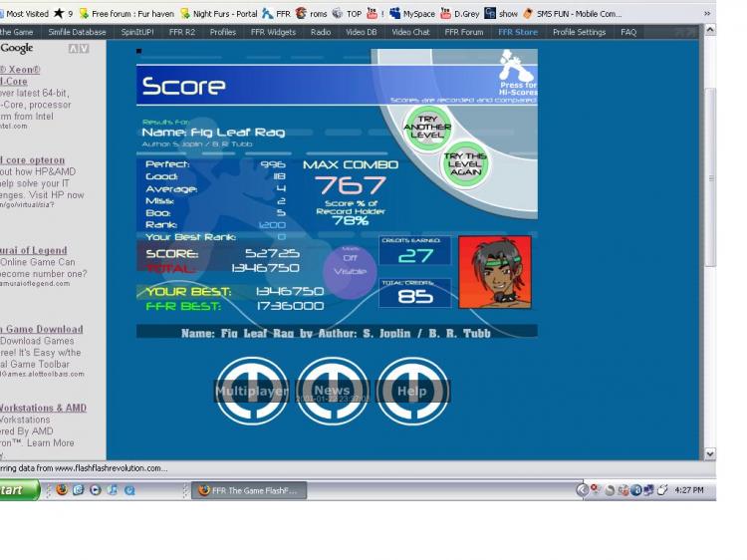Click the page scrollbar down arrow

pyautogui.click(x=710, y=453)
